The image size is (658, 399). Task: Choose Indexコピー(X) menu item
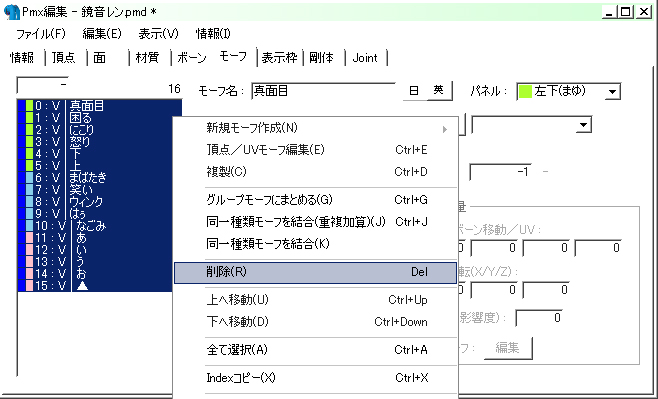(x=315, y=378)
